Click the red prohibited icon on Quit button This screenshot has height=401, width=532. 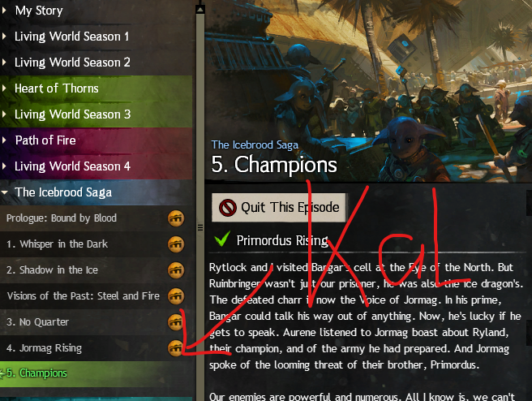(228, 207)
